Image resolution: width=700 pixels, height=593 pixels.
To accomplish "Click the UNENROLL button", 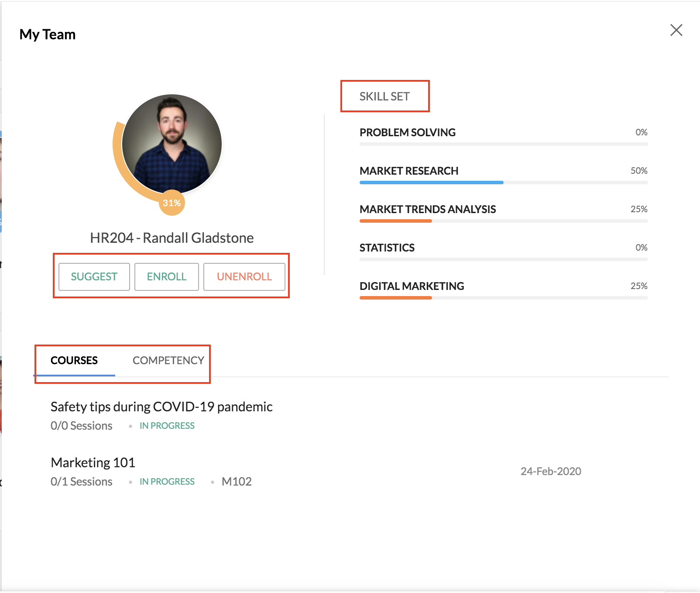I will tap(244, 276).
